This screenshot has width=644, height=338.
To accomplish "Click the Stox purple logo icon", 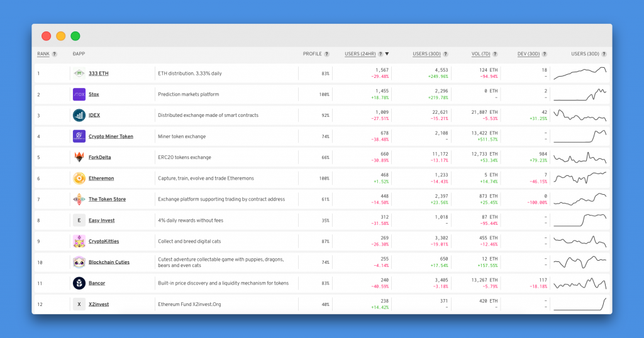I will click(x=79, y=94).
